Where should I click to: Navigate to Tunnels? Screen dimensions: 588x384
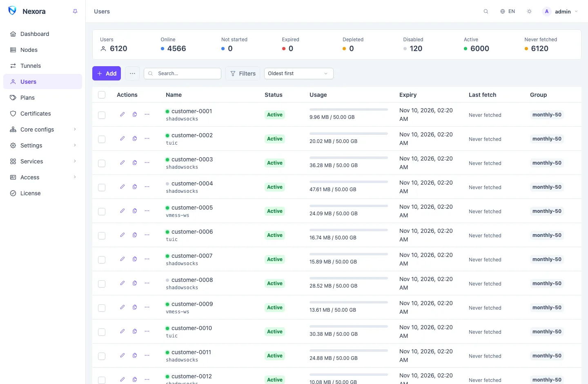[43, 66]
